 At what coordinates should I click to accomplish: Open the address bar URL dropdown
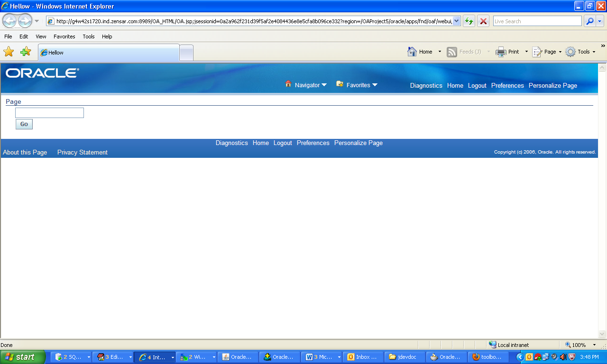(x=457, y=21)
